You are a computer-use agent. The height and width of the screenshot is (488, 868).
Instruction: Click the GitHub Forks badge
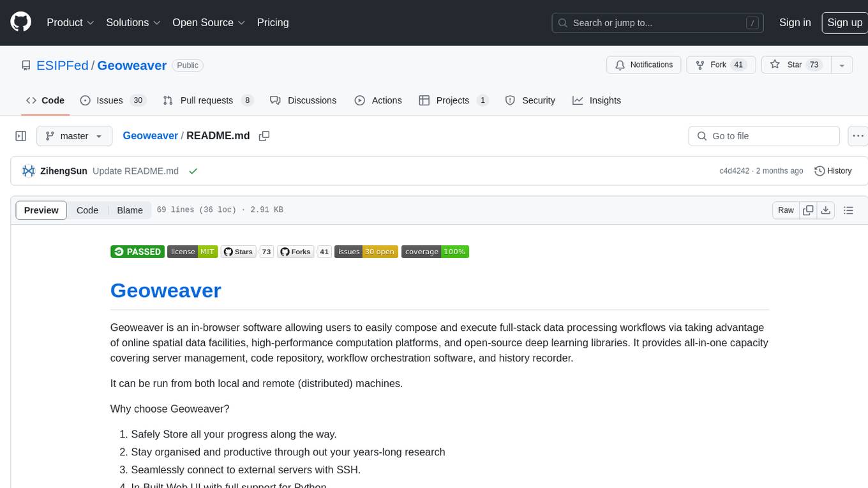[x=296, y=252]
